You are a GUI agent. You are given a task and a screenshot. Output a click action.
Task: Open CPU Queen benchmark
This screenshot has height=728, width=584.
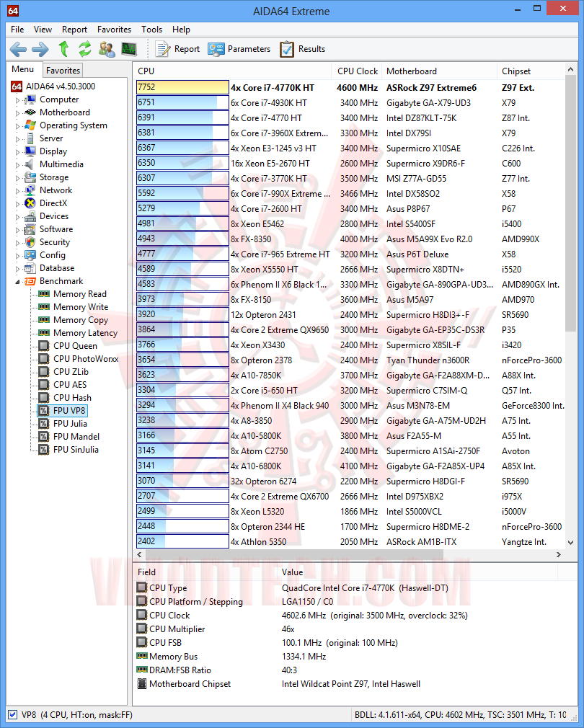point(75,346)
